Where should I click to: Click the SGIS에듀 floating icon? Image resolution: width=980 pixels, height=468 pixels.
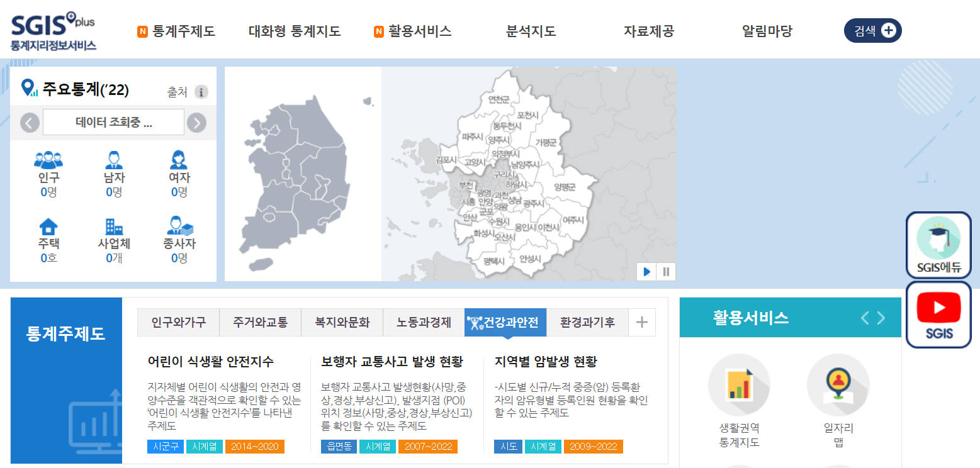click(939, 245)
